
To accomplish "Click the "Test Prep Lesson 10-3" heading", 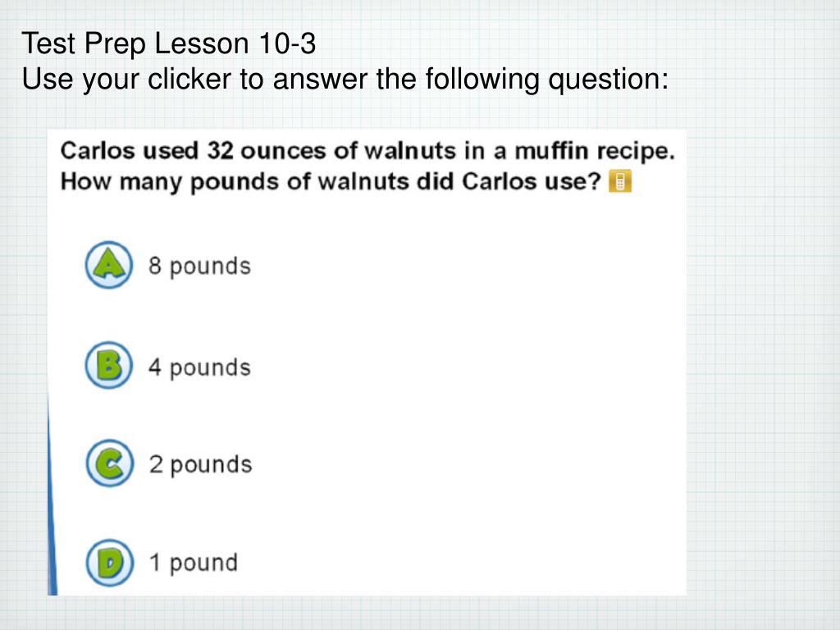I will pos(168,43).
